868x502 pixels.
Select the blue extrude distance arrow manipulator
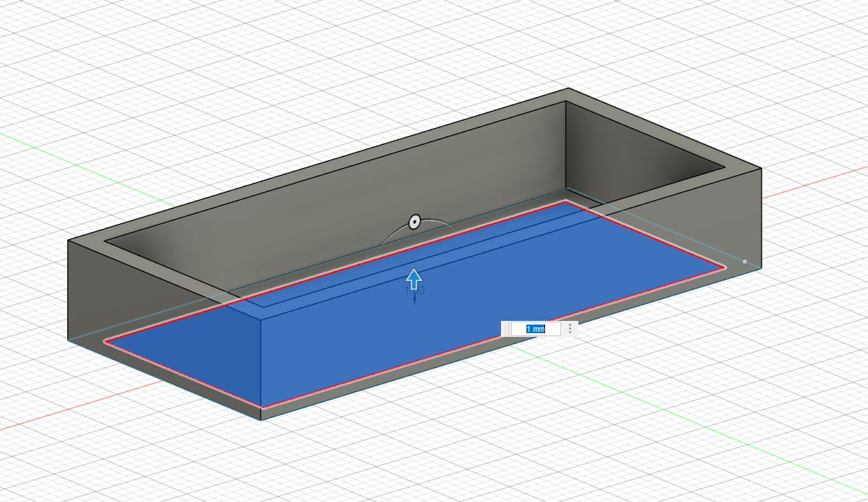pos(414,279)
